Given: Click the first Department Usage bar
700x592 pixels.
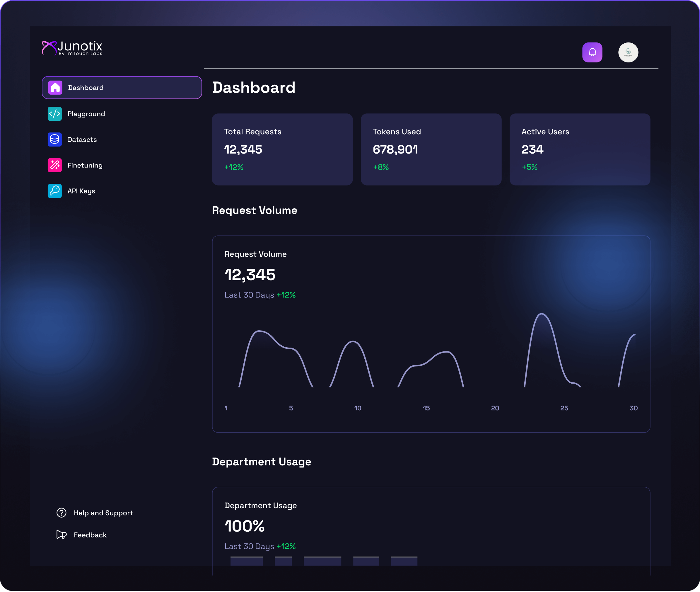Looking at the screenshot, I should [247, 561].
